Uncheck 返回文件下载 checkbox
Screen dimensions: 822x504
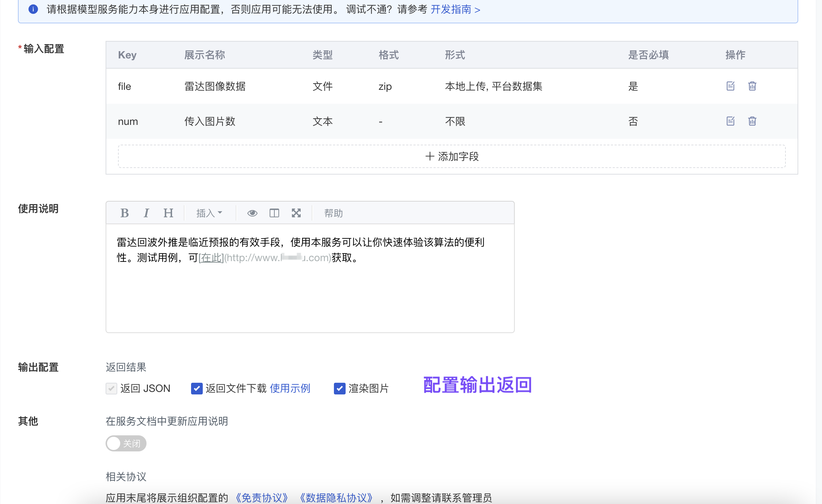point(197,389)
